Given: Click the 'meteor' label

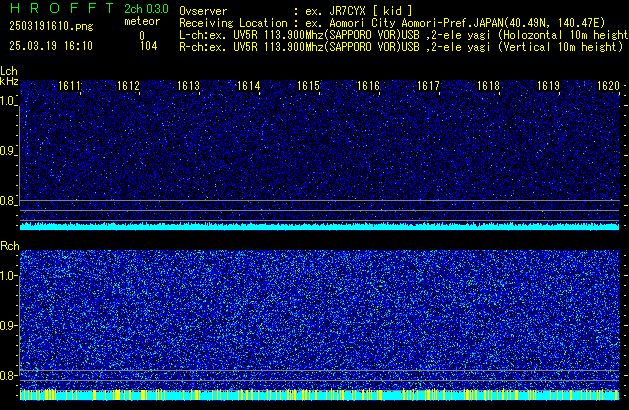Looking at the screenshot, I should tap(142, 21).
